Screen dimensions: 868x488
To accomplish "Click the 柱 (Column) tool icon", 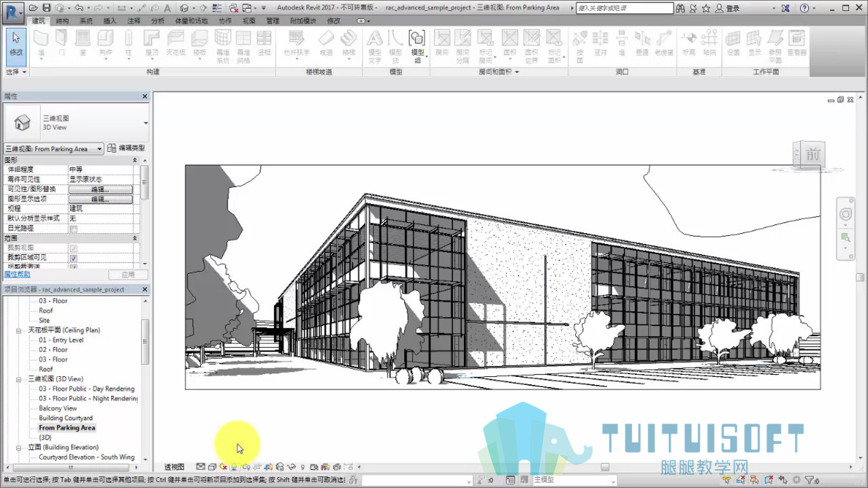I will click(129, 38).
